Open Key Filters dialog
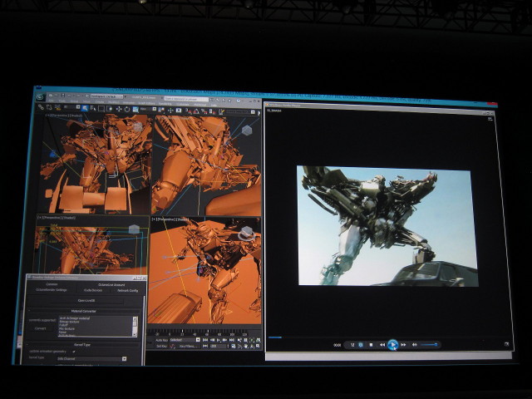 (x=189, y=346)
